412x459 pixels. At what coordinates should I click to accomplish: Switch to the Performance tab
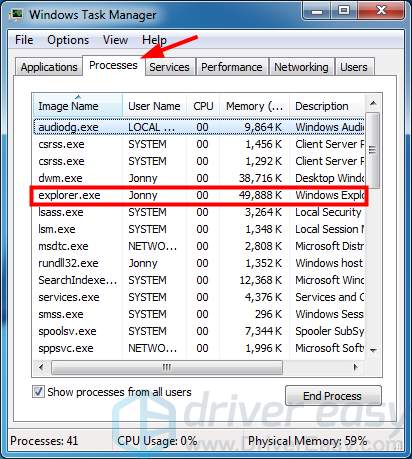(232, 67)
